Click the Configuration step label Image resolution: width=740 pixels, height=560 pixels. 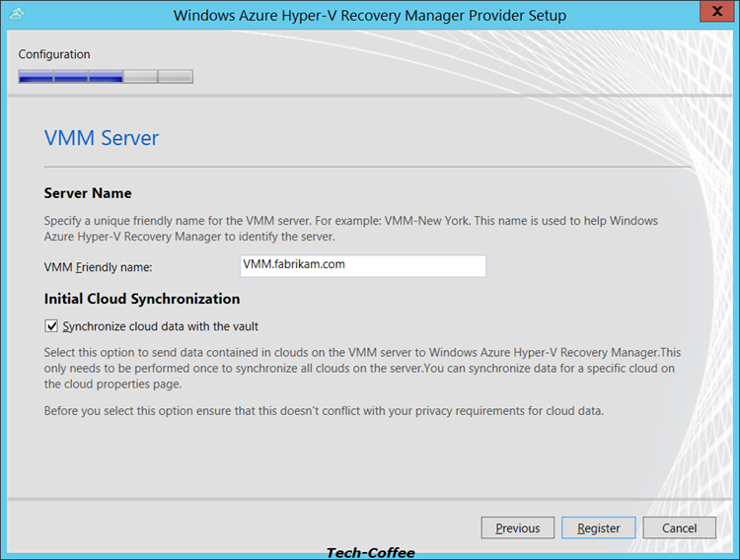54,54
